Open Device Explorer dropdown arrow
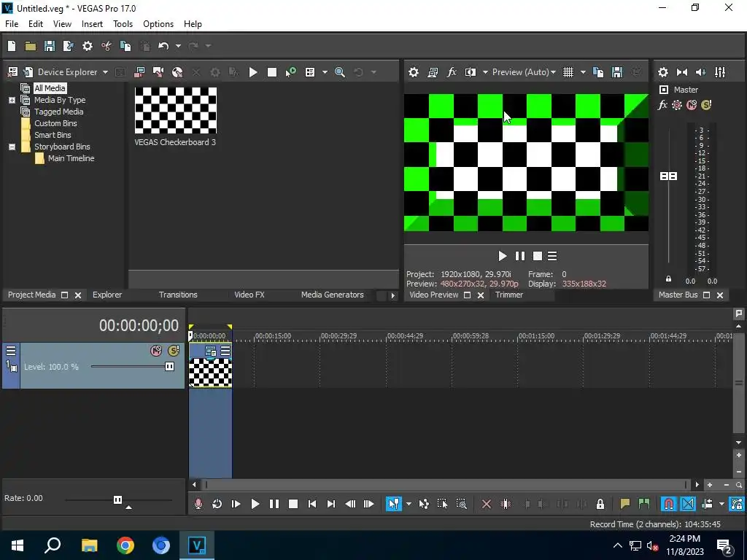This screenshot has width=747, height=560. tap(105, 72)
